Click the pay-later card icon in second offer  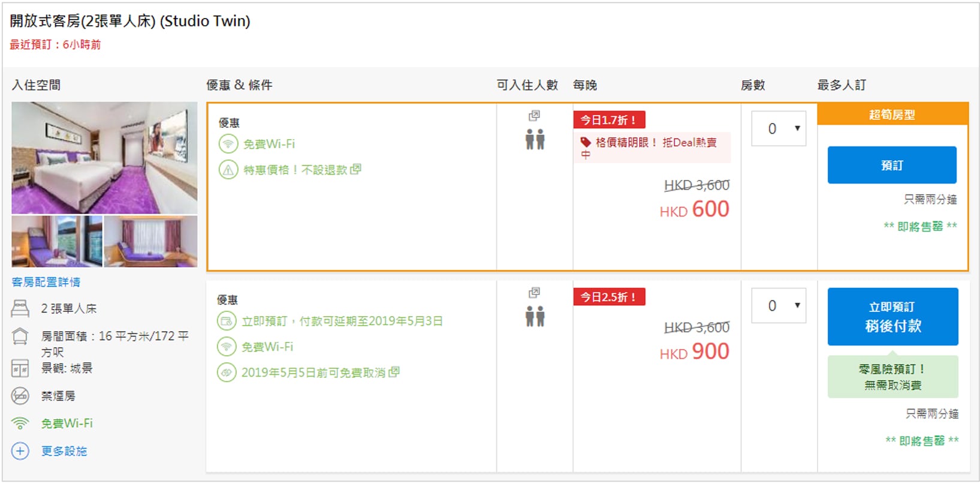[x=226, y=321]
